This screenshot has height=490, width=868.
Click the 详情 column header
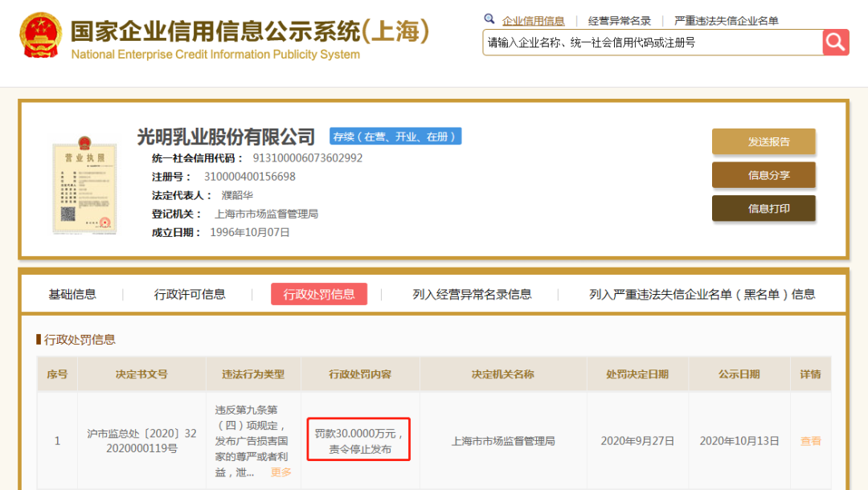[810, 374]
